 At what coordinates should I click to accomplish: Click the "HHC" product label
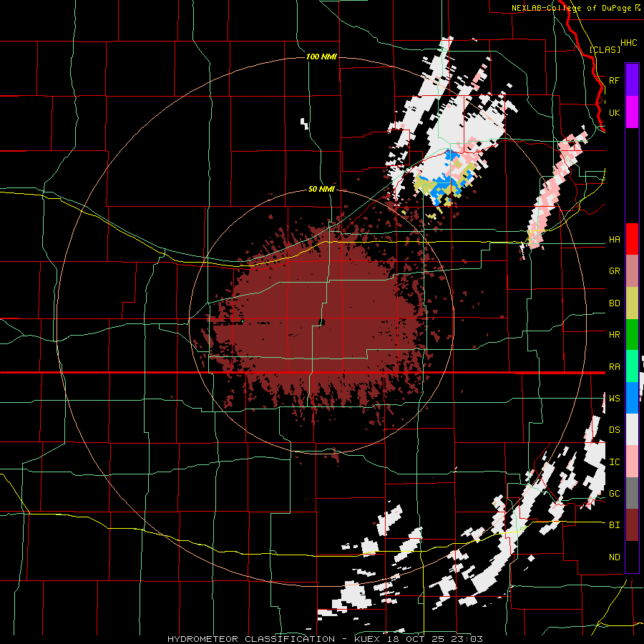tap(628, 43)
